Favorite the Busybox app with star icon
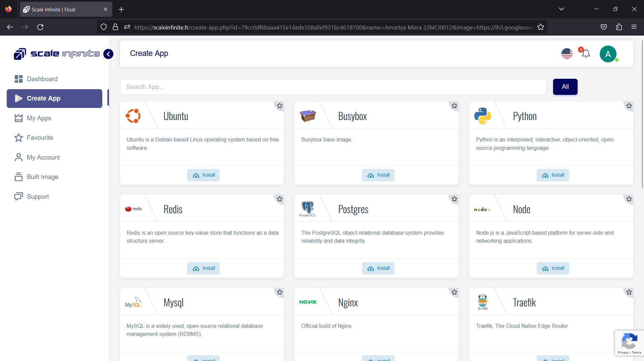This screenshot has height=361, width=644. tap(454, 106)
